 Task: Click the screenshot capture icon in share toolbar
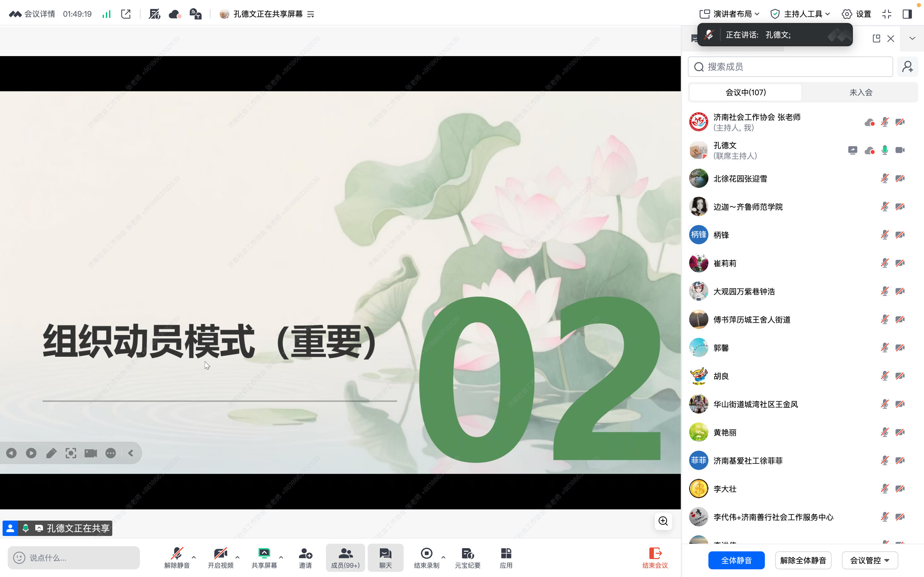tap(71, 453)
